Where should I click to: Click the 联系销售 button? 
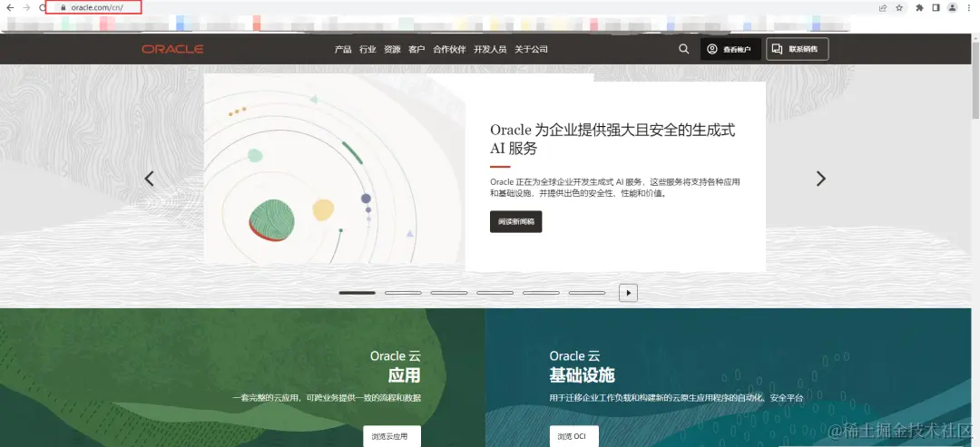tap(798, 49)
